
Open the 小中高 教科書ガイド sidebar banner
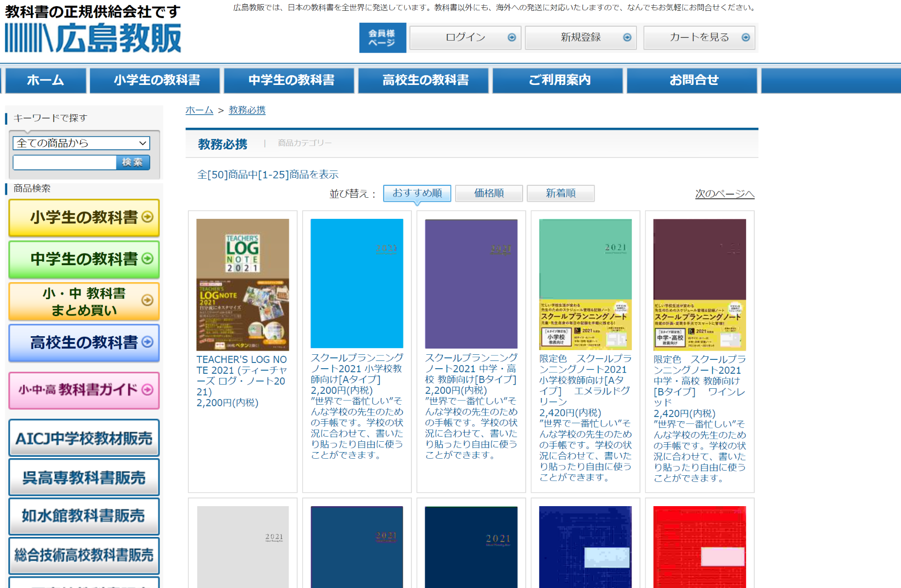point(84,390)
